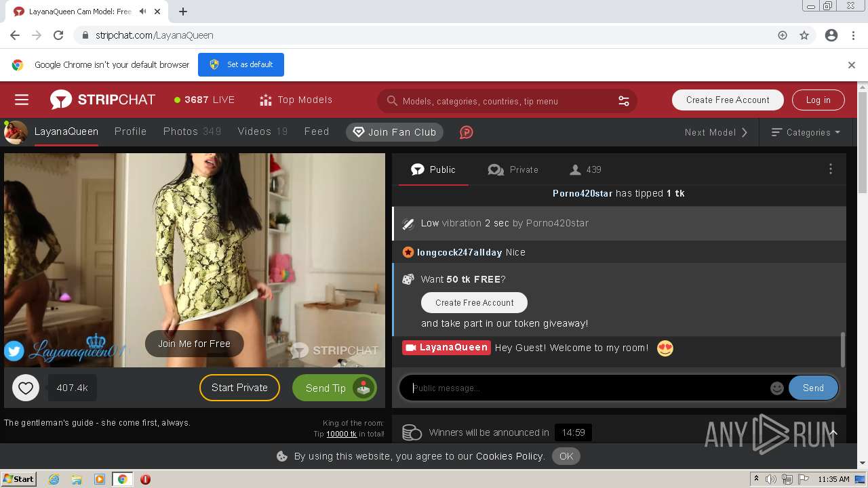Click the Twitter icon on video
The height and width of the screenshot is (488, 868).
point(14,350)
